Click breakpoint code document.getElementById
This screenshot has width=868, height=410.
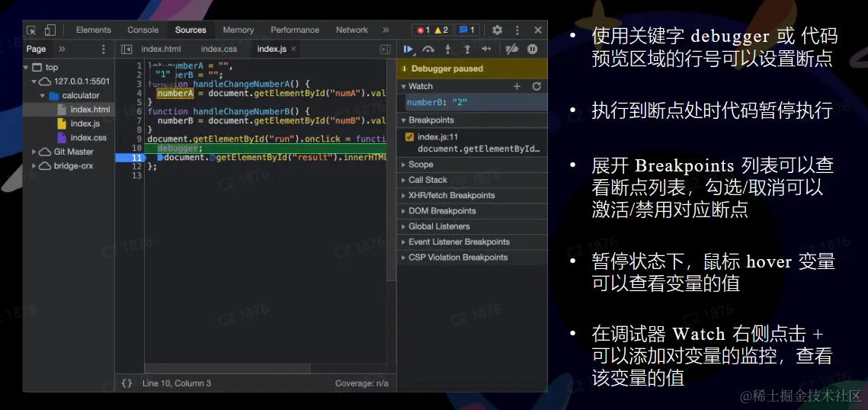click(x=479, y=149)
